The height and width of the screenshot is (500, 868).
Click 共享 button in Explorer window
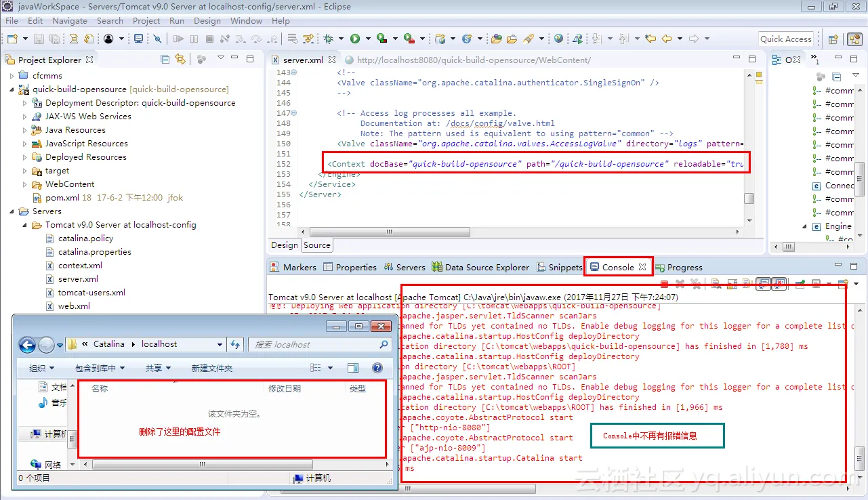coord(158,368)
